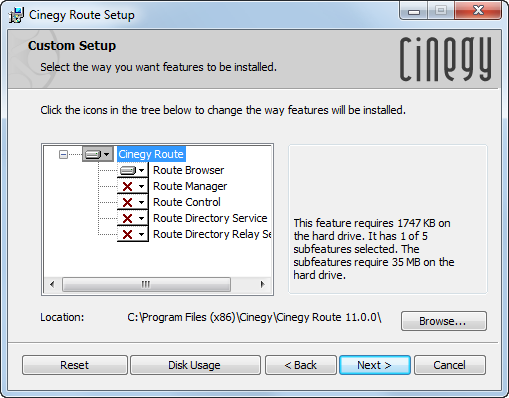Select the Route Control feature label
The height and width of the screenshot is (398, 509).
click(187, 202)
